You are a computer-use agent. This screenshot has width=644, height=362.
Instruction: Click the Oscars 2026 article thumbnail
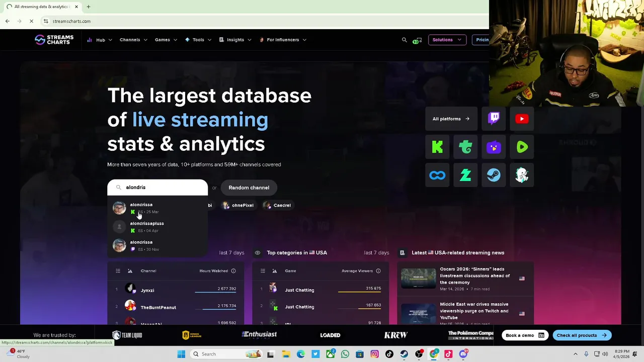[418, 279]
